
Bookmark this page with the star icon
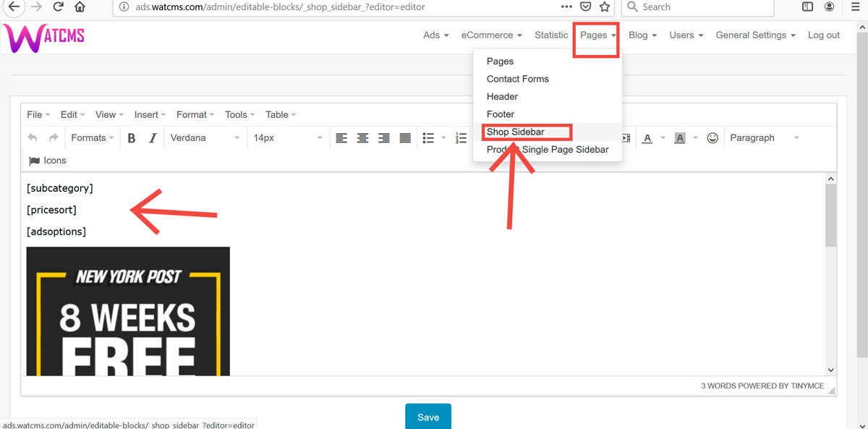pyautogui.click(x=605, y=7)
